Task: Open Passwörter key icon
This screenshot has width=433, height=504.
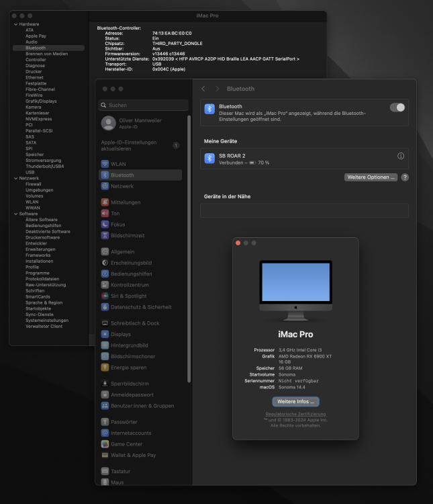Action: [x=105, y=422]
